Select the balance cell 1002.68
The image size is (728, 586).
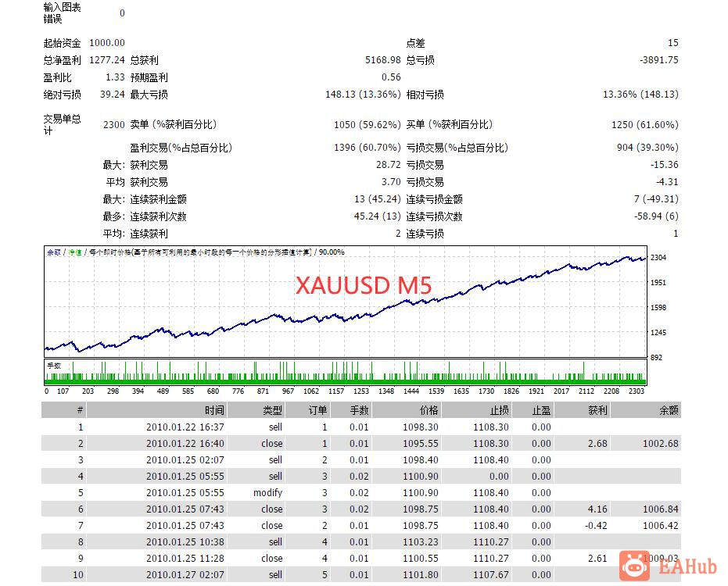661,444
